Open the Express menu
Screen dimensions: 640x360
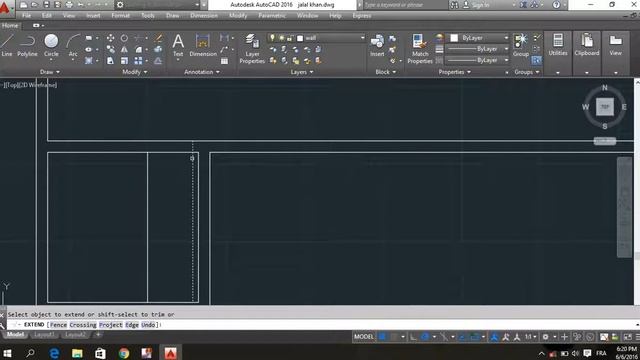pyautogui.click(x=362, y=16)
